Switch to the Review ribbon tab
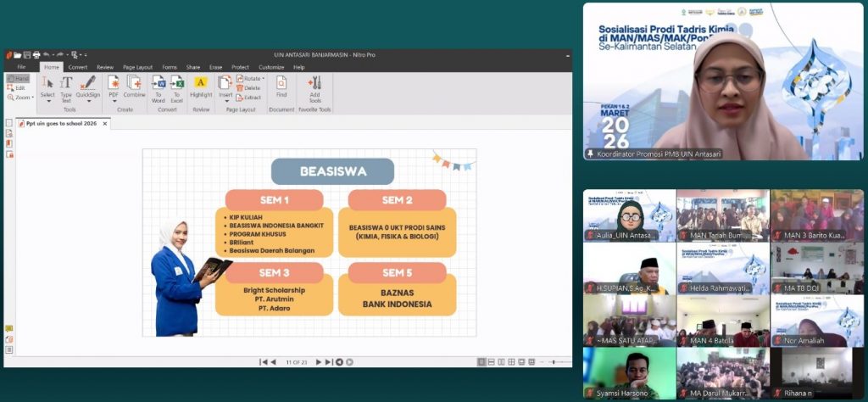Screen dimensions: 868x402 click(x=105, y=67)
